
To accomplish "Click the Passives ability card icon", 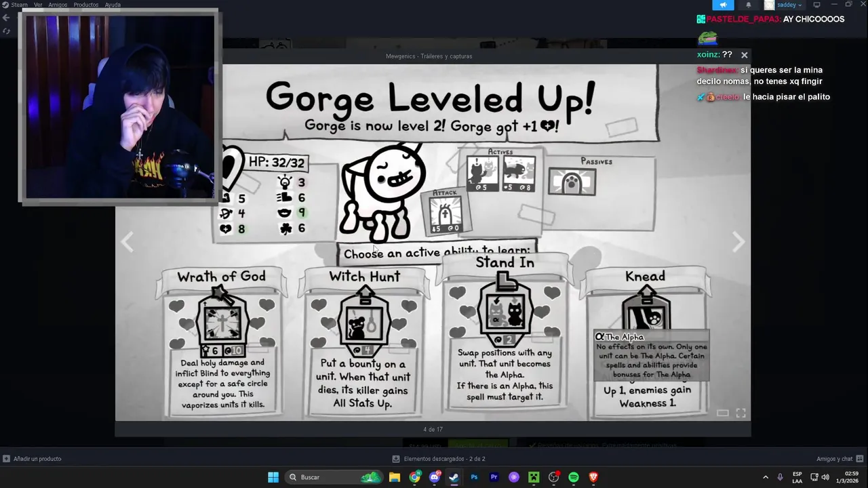I will pos(572,182).
